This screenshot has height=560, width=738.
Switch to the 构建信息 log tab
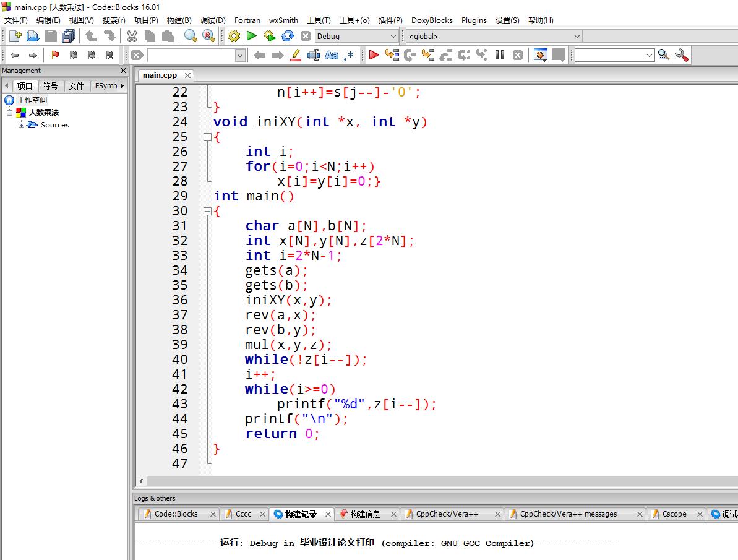coord(365,514)
